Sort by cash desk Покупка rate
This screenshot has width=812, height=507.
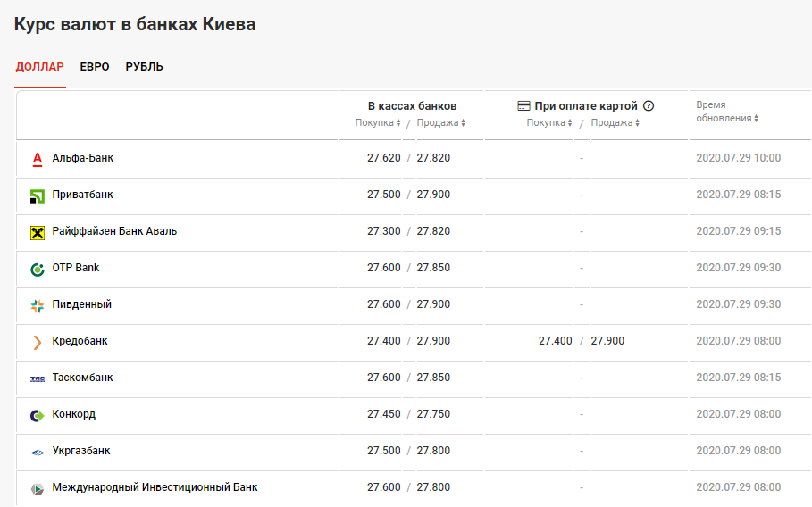point(378,123)
